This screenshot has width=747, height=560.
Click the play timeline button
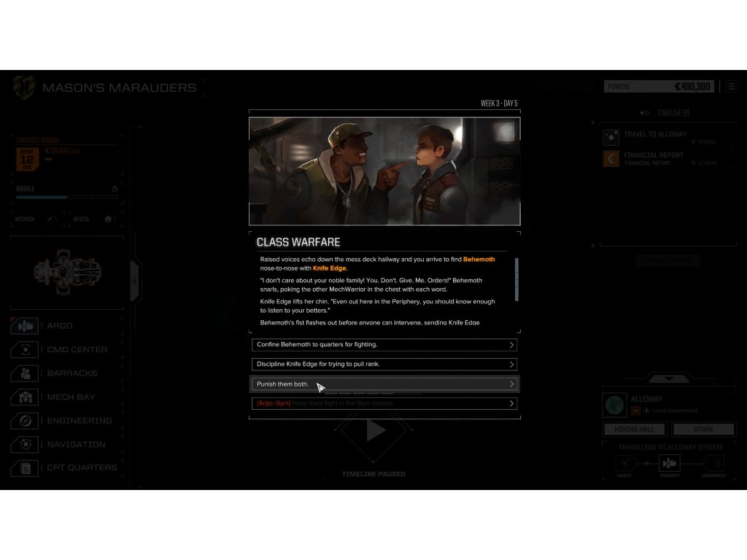(374, 430)
